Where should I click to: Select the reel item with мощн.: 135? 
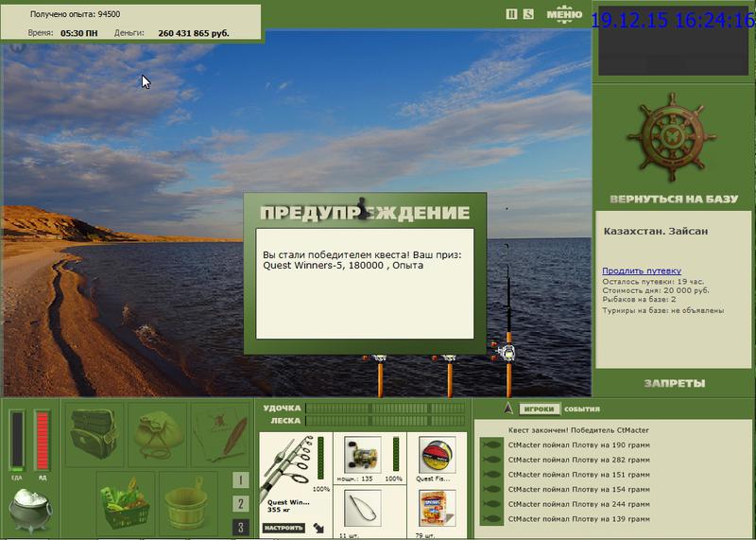363,455
